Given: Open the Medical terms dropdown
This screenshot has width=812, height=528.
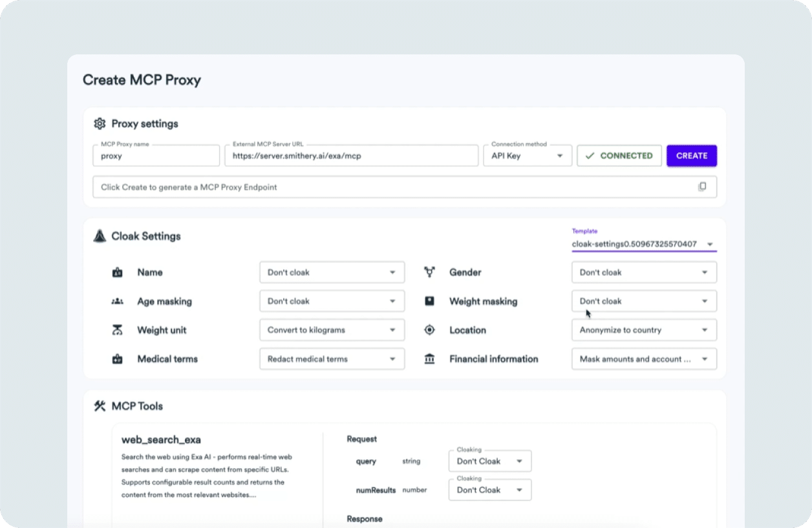Looking at the screenshot, I should click(332, 359).
